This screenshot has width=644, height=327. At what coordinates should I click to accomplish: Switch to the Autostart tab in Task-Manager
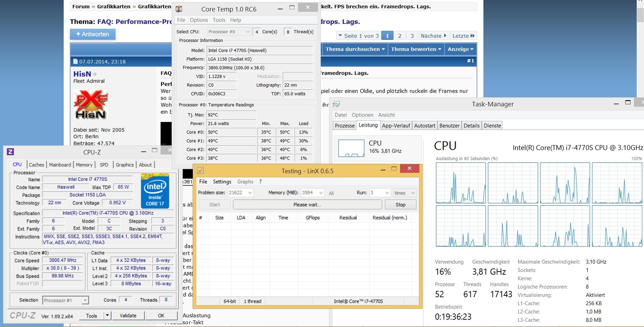click(424, 126)
